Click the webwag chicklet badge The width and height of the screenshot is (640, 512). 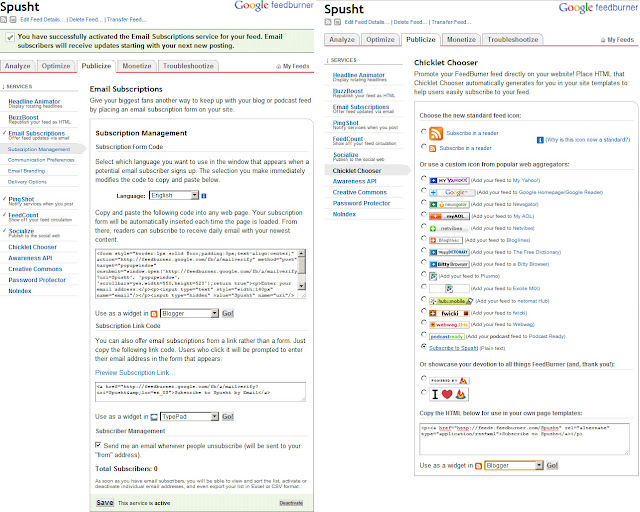point(449,325)
